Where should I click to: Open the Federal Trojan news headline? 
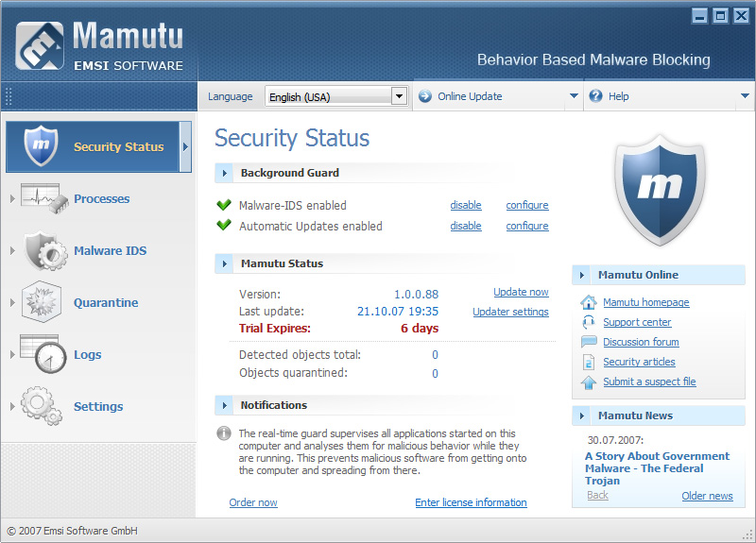(657, 468)
